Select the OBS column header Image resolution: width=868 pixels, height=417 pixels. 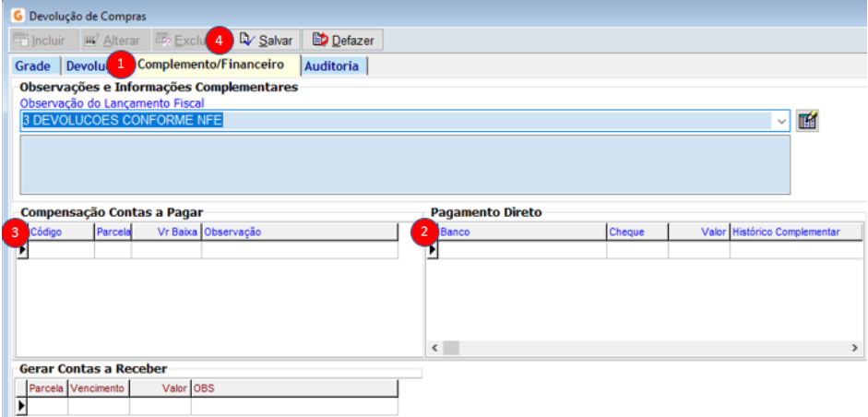click(x=294, y=388)
